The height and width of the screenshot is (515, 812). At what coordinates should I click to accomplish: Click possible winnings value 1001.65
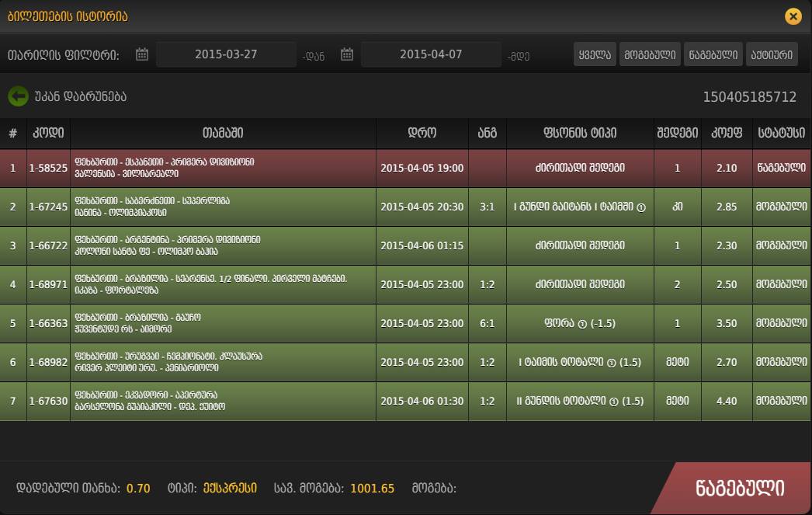(x=373, y=489)
